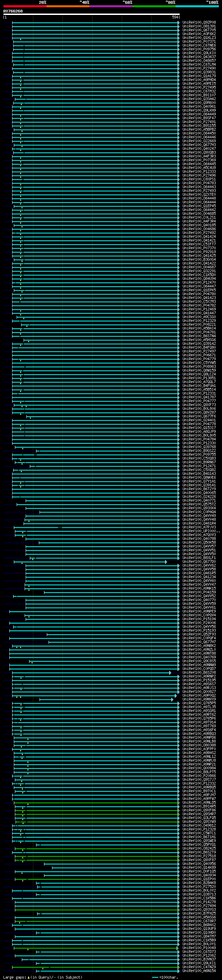The width and height of the screenshot is (222, 980).
Task: Select the label UniRef100_P24006
Action: click(x=199, y=623)
